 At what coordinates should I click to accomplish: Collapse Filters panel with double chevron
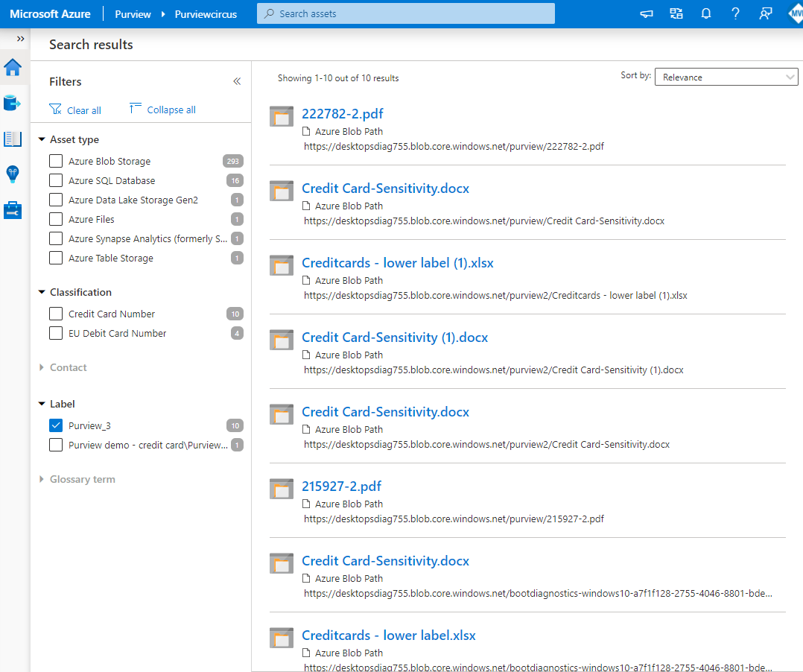pos(237,81)
